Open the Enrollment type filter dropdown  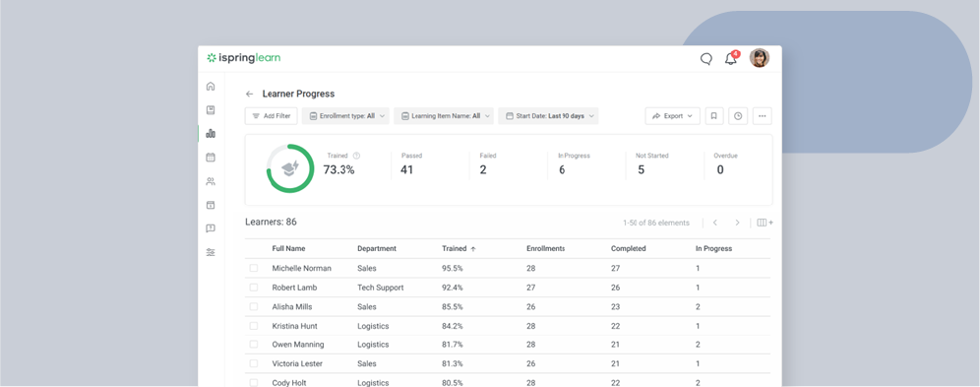click(345, 116)
